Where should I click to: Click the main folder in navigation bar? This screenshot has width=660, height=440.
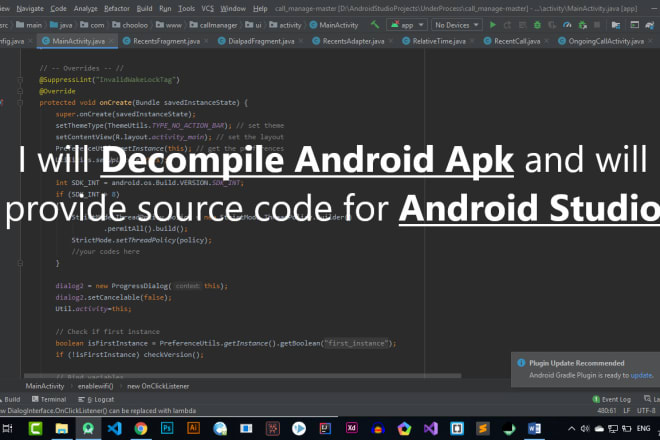pyautogui.click(x=29, y=25)
